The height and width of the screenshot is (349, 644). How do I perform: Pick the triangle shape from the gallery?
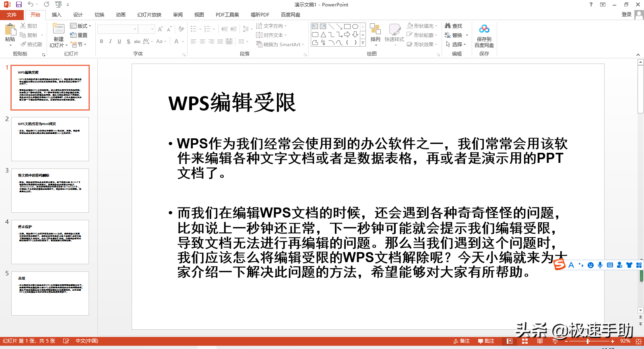tap(323, 35)
